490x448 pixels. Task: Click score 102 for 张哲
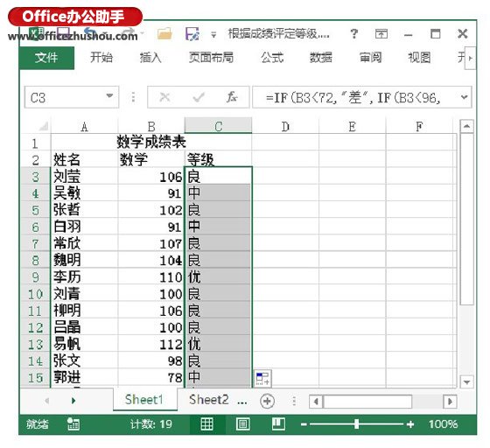[151, 210]
